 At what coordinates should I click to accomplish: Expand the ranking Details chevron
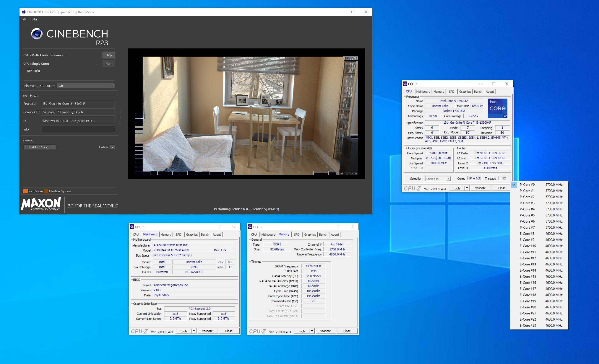[x=113, y=147]
